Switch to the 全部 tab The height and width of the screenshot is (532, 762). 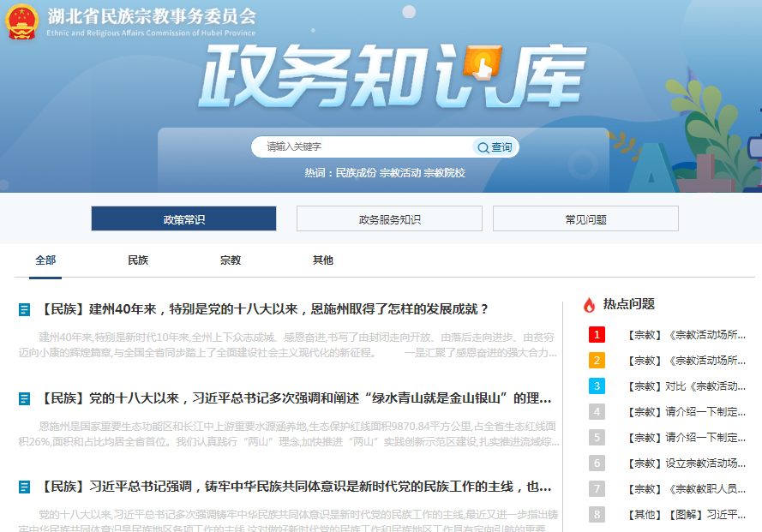[45, 260]
